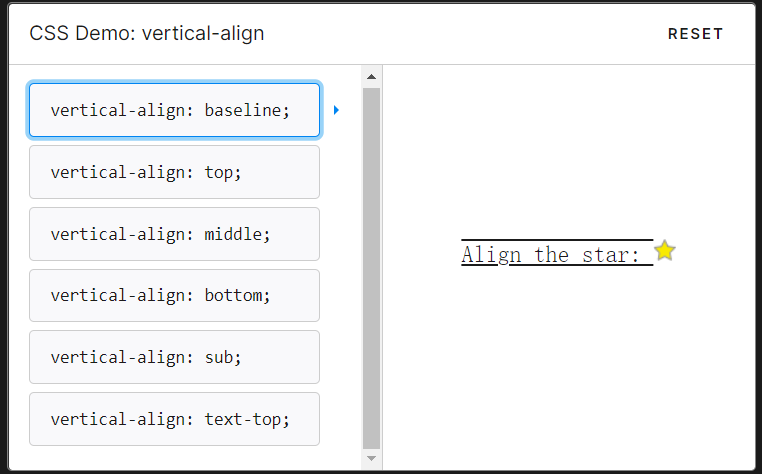Choose the vertical-align: top option
The height and width of the screenshot is (474, 762).
pos(174,172)
